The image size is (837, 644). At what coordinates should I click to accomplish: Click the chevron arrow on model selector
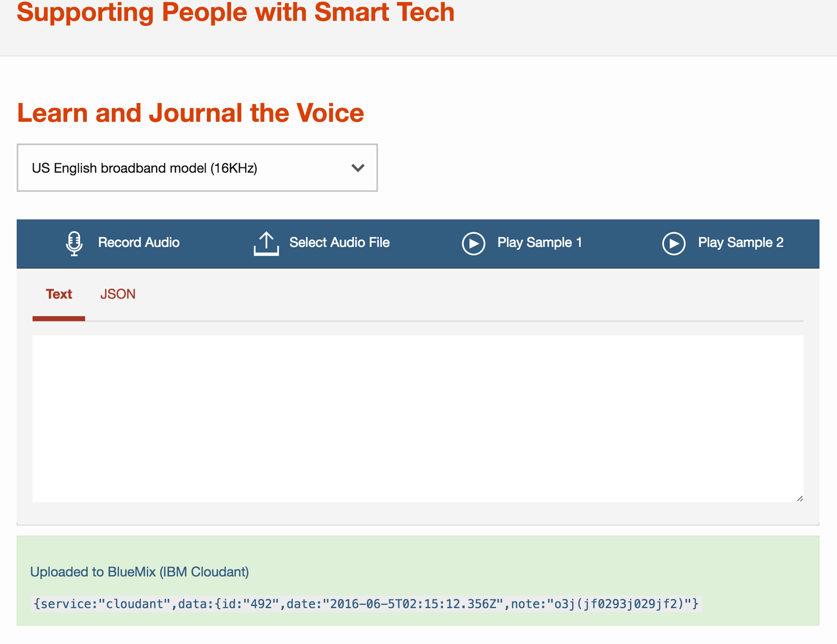tap(358, 168)
